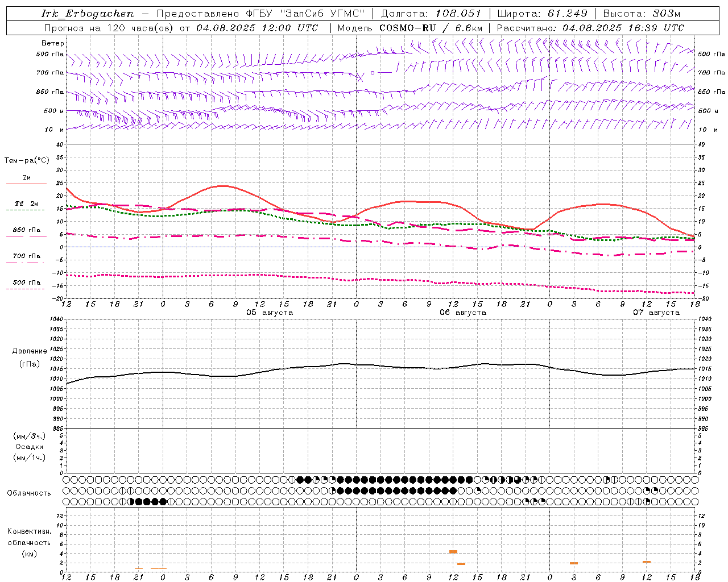Click the latitude value Широта: 61.249
Screen dimensions: 728x582
point(542,14)
